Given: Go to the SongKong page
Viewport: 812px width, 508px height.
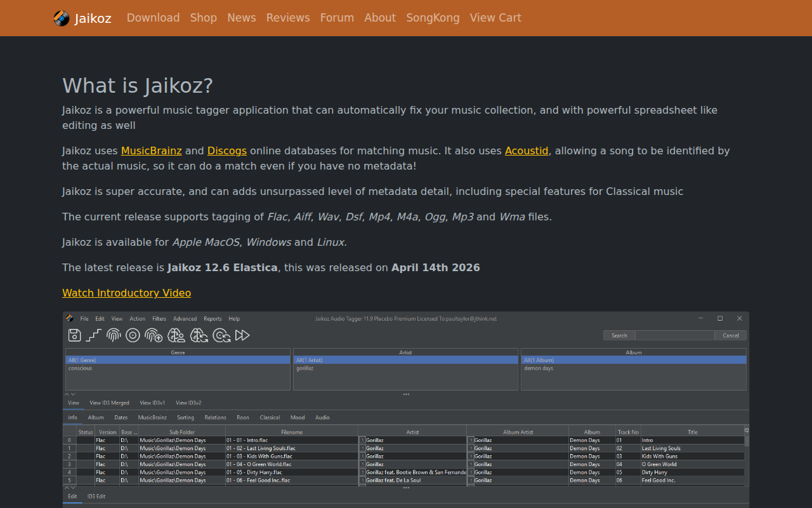Looking at the screenshot, I should click(x=433, y=18).
